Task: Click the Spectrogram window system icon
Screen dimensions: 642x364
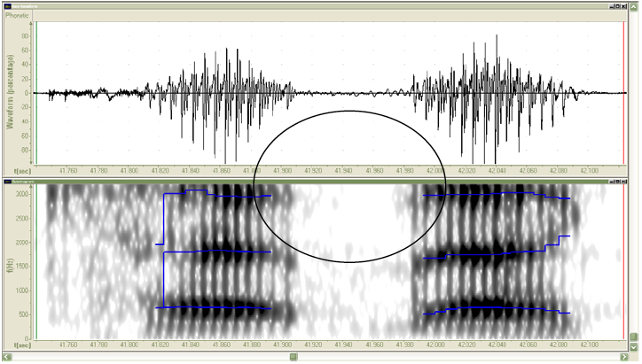Action: pos(7,181)
